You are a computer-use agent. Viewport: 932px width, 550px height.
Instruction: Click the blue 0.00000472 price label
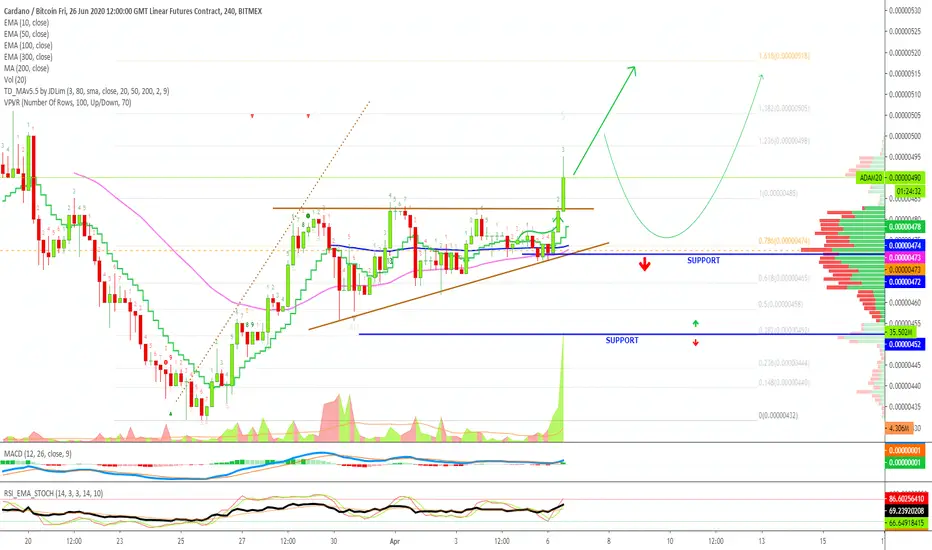[905, 282]
